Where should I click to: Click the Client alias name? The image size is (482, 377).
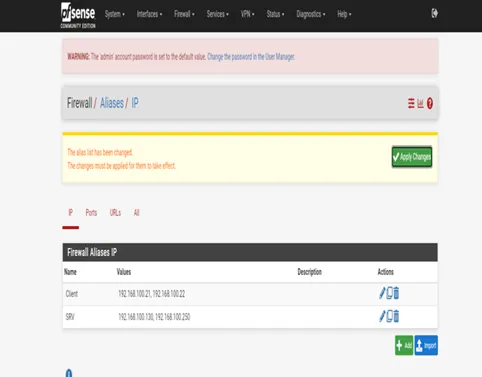[72, 294]
